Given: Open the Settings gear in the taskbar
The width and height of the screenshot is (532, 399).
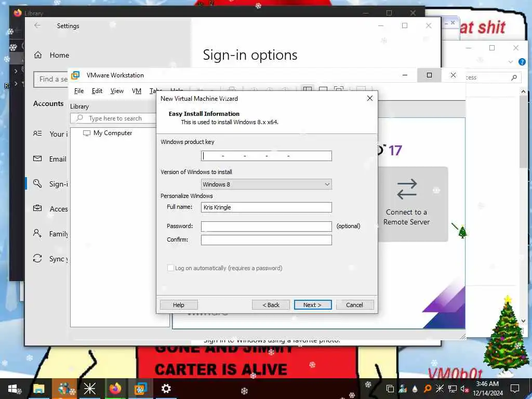Looking at the screenshot, I should pyautogui.click(x=166, y=389).
